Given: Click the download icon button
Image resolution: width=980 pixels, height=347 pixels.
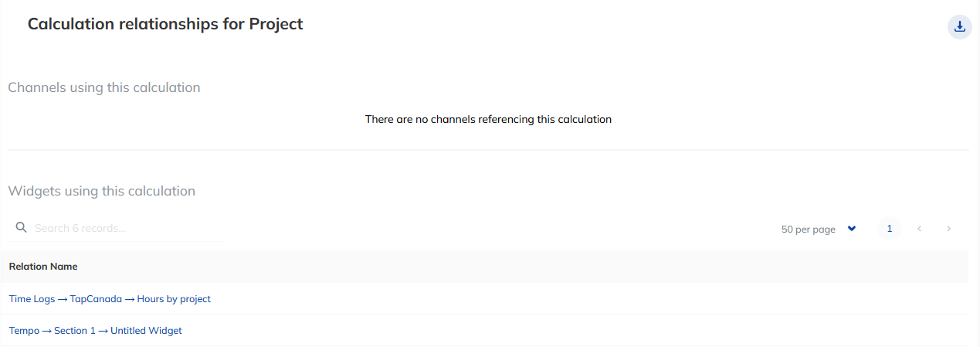Looking at the screenshot, I should [959, 27].
